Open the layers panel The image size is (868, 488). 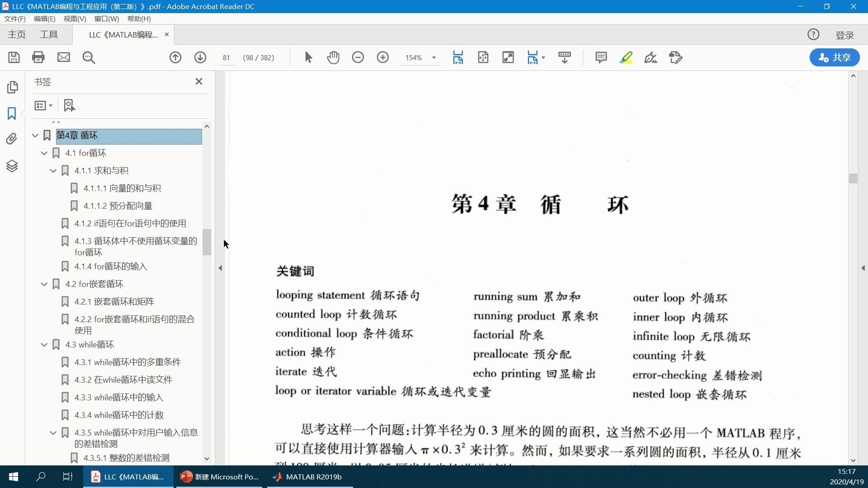[11, 166]
